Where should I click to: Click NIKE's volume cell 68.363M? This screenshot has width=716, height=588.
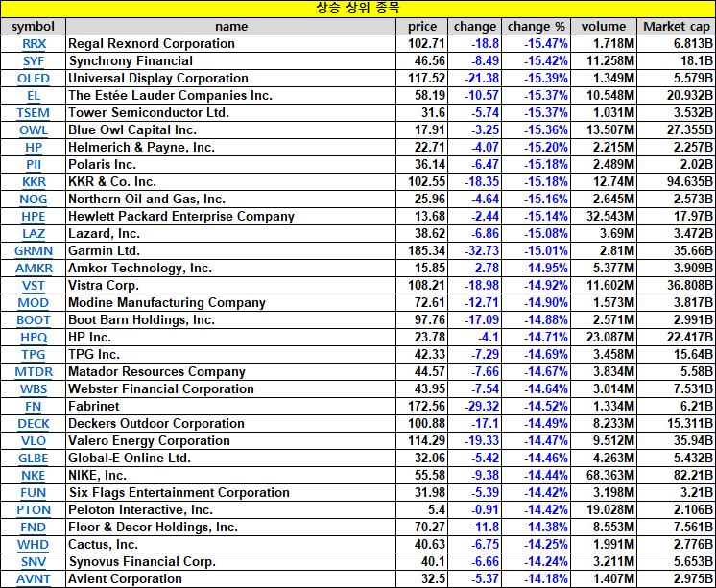pyautogui.click(x=604, y=476)
